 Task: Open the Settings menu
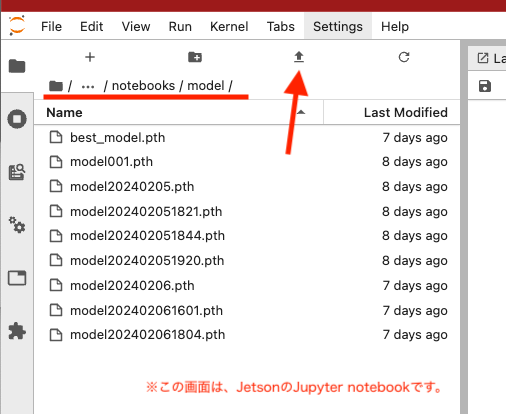click(338, 26)
